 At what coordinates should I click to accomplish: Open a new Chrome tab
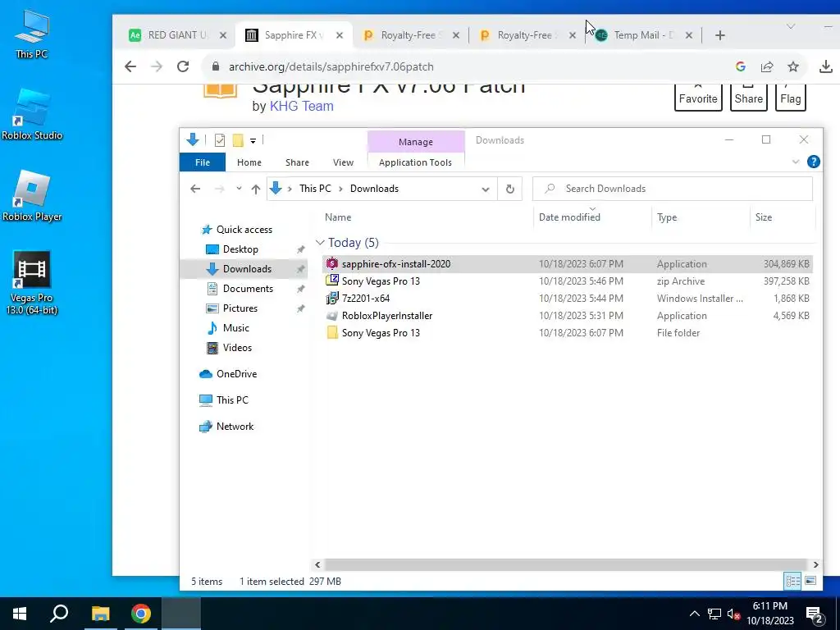(x=720, y=35)
